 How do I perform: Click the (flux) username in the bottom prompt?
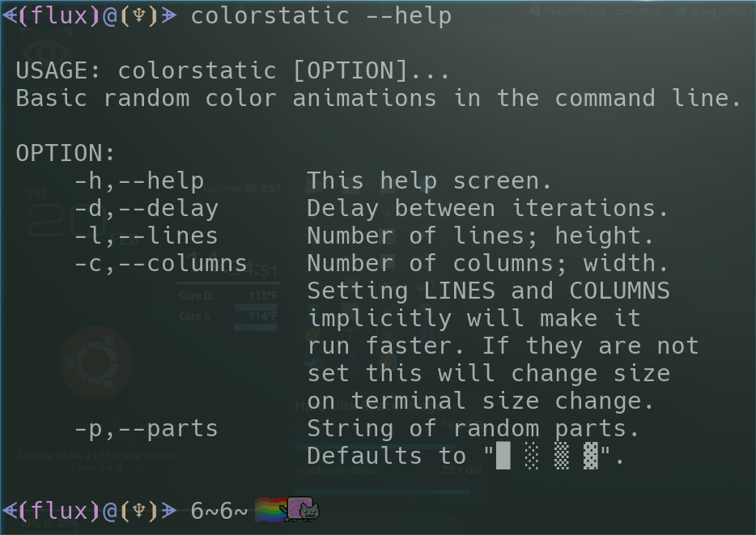(x=60, y=511)
